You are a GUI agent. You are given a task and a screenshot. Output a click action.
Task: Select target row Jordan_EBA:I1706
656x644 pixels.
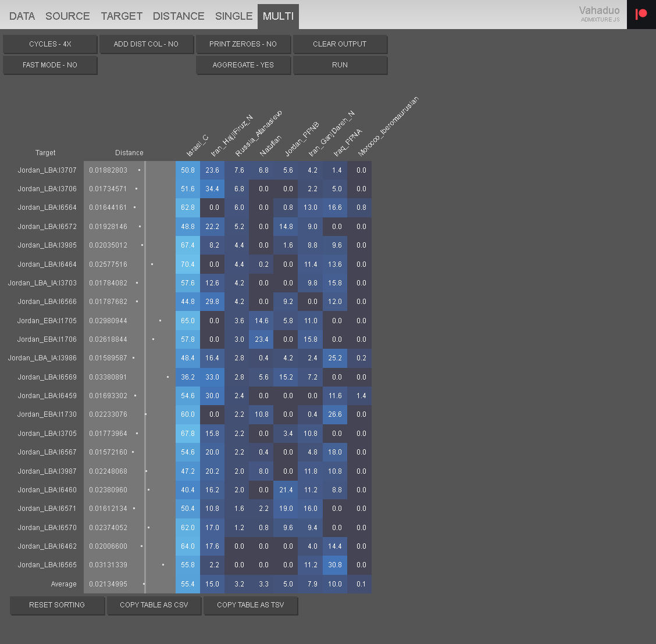click(47, 339)
